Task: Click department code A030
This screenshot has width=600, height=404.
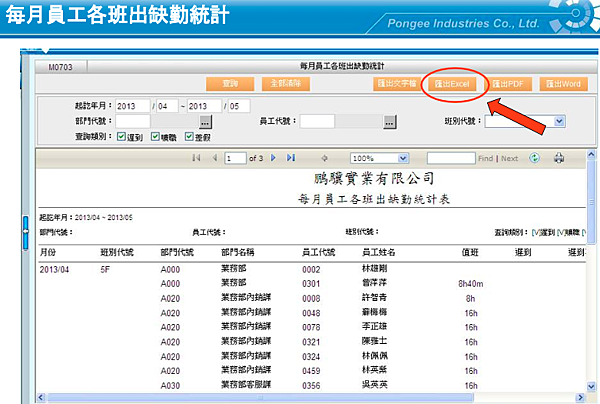Action: click(170, 386)
